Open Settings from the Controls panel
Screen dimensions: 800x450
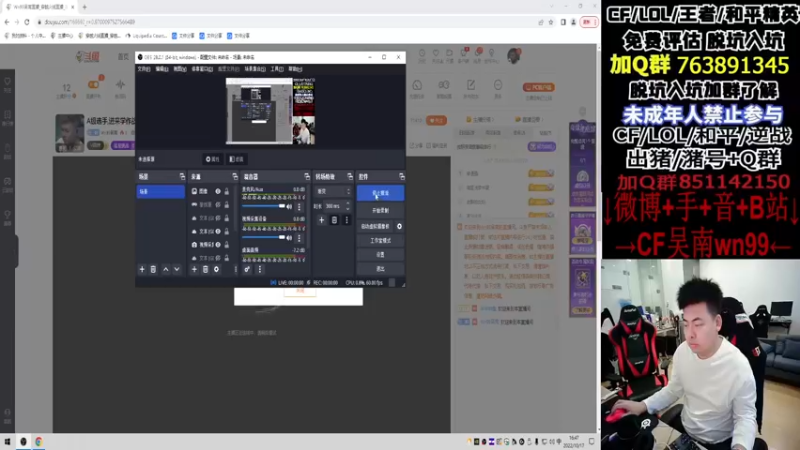(380, 254)
